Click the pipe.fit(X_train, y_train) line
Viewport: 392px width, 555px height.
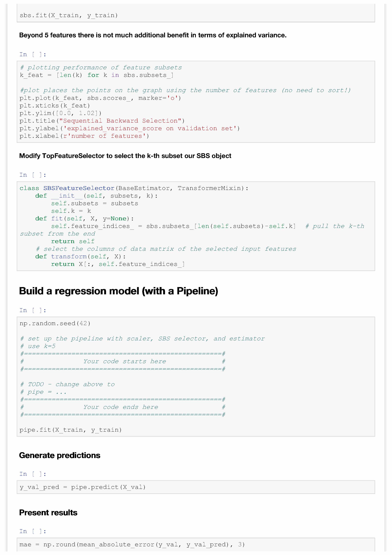tap(70, 430)
